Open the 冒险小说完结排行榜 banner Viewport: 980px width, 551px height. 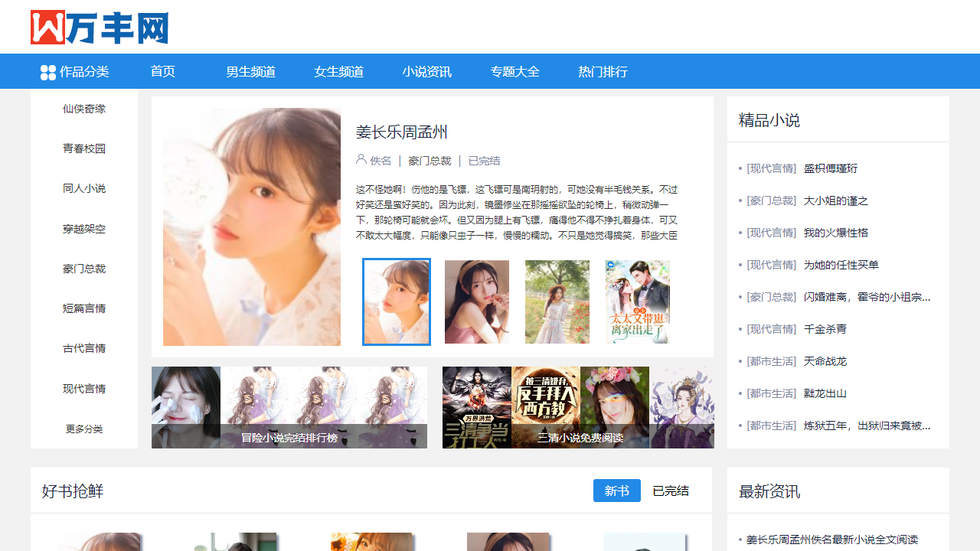pyautogui.click(x=289, y=407)
